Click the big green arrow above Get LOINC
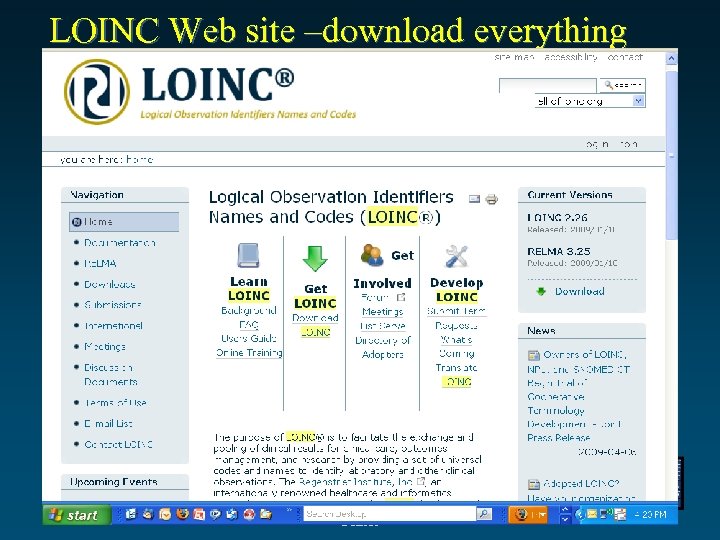This screenshot has width=720, height=540. pos(315,259)
